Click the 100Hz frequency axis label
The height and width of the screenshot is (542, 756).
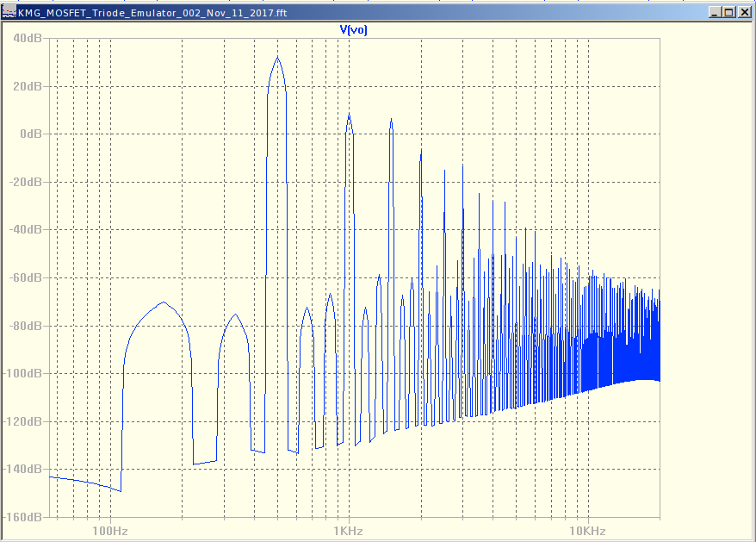click(x=110, y=531)
